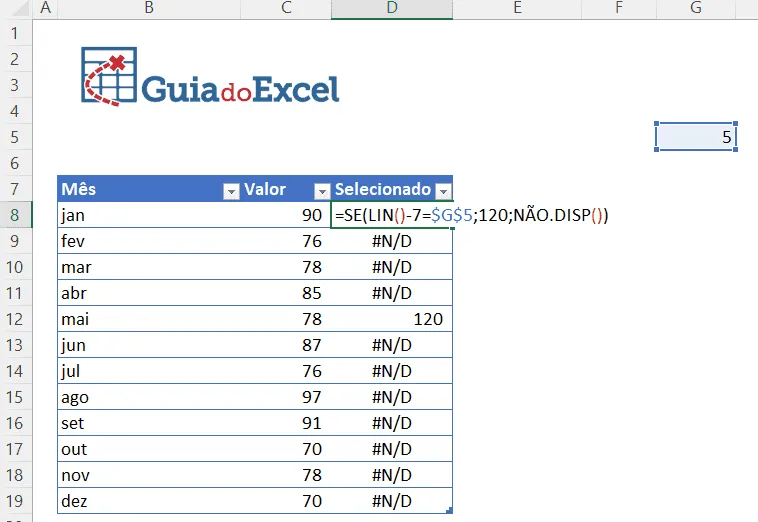Screen dimensions: 758x522
Task: Open the Valor column filter dropdown
Action: point(321,191)
